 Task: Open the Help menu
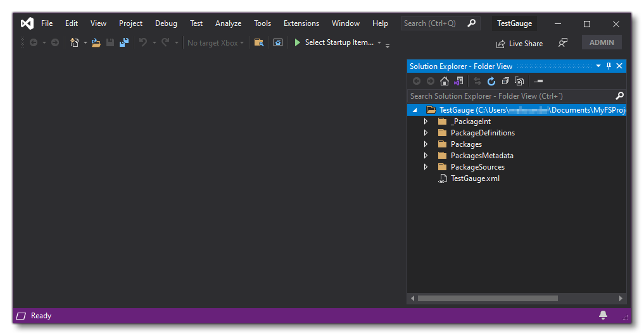pos(380,23)
